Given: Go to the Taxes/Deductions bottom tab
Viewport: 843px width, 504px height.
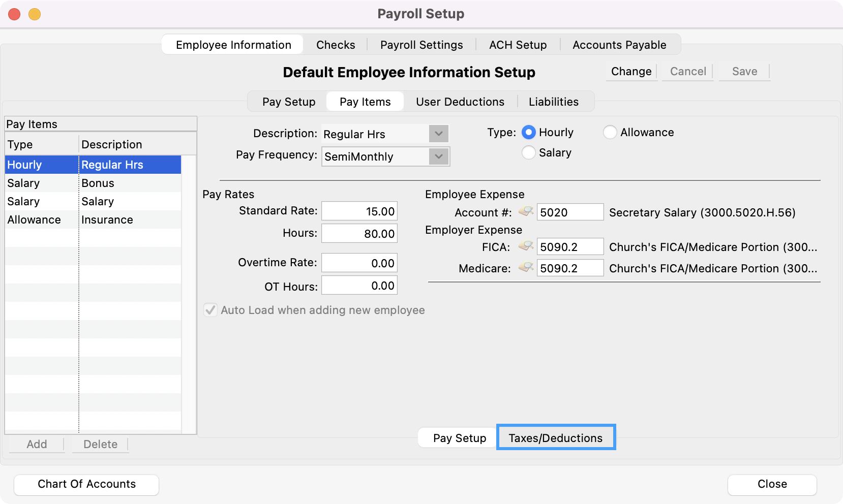Looking at the screenshot, I should (x=555, y=438).
